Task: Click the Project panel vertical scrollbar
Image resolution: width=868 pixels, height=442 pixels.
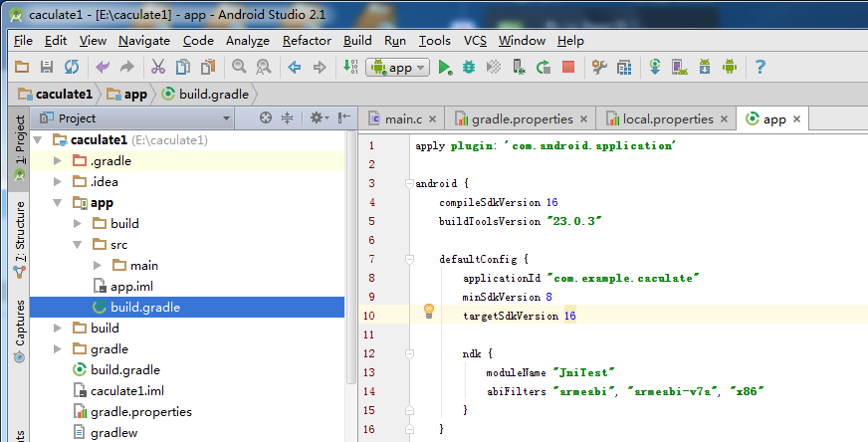Action: [351, 257]
